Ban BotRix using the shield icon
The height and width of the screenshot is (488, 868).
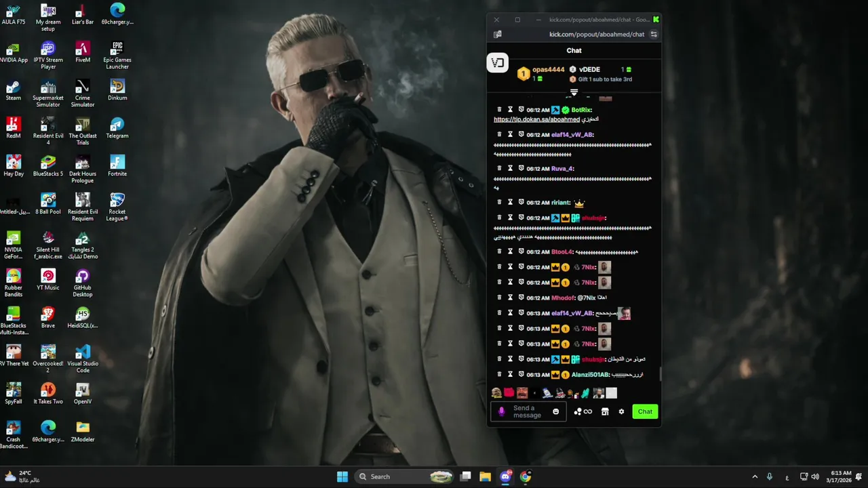pos(521,110)
